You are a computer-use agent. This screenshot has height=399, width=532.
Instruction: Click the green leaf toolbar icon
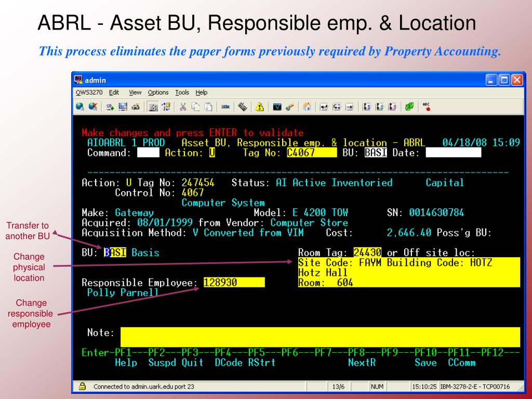pos(409,107)
